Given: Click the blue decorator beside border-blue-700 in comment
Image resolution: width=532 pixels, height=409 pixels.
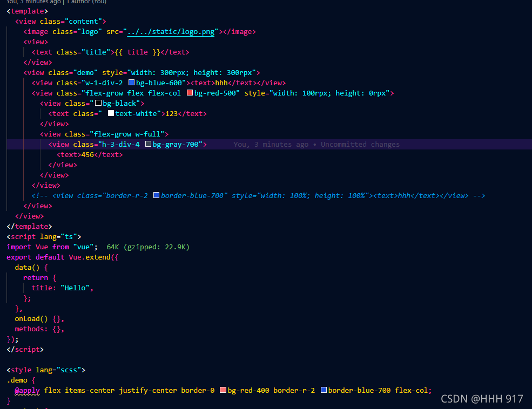Looking at the screenshot, I should (156, 195).
